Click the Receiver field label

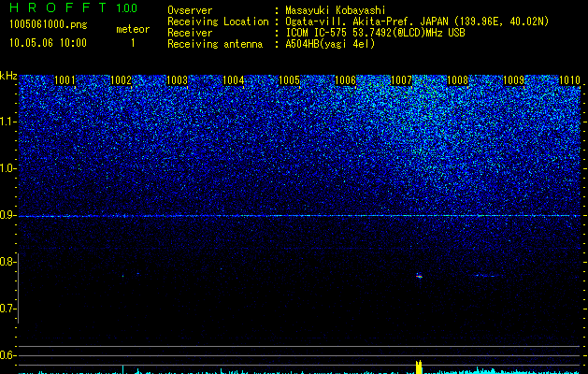(x=190, y=33)
